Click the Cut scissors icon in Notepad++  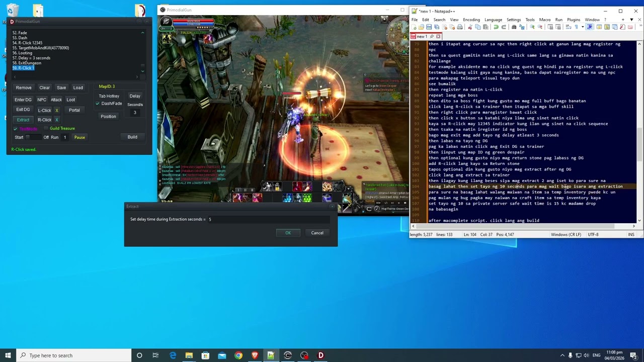click(x=470, y=27)
